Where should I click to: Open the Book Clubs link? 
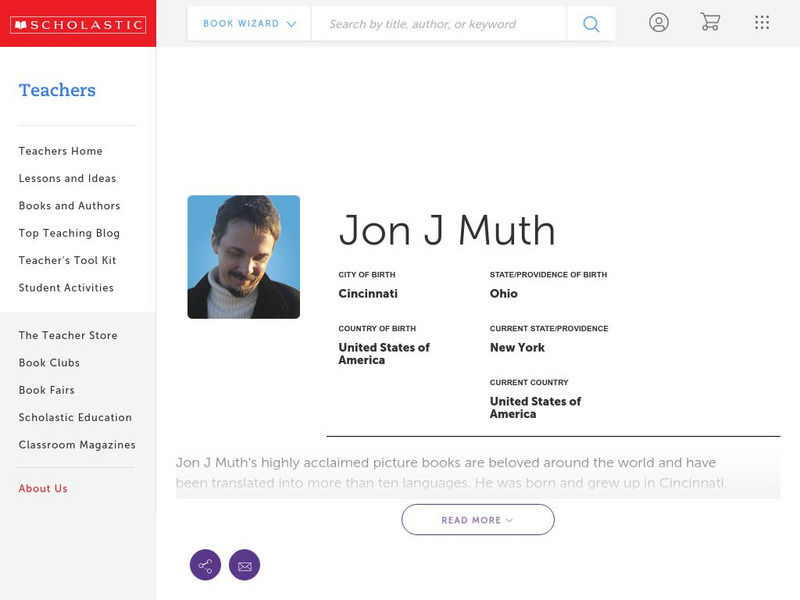tap(49, 363)
